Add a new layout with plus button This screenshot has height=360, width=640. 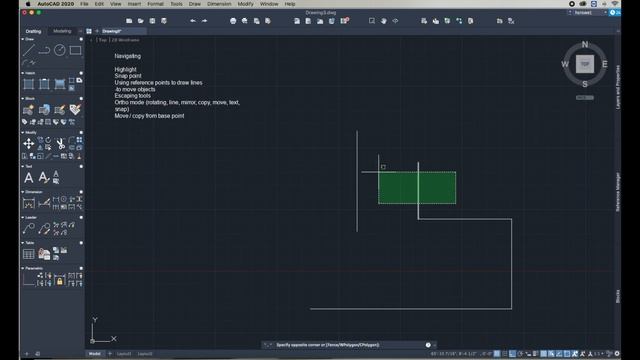(x=109, y=354)
